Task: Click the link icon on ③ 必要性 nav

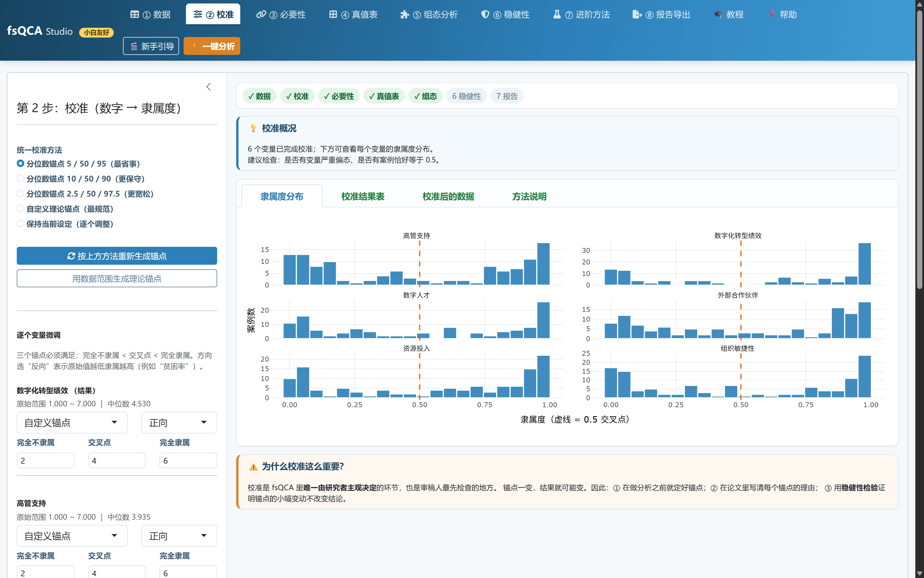Action: click(261, 14)
